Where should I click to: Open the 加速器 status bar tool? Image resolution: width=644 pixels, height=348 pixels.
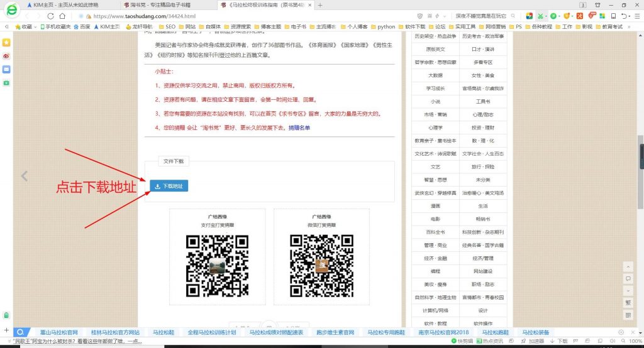(x=533, y=341)
